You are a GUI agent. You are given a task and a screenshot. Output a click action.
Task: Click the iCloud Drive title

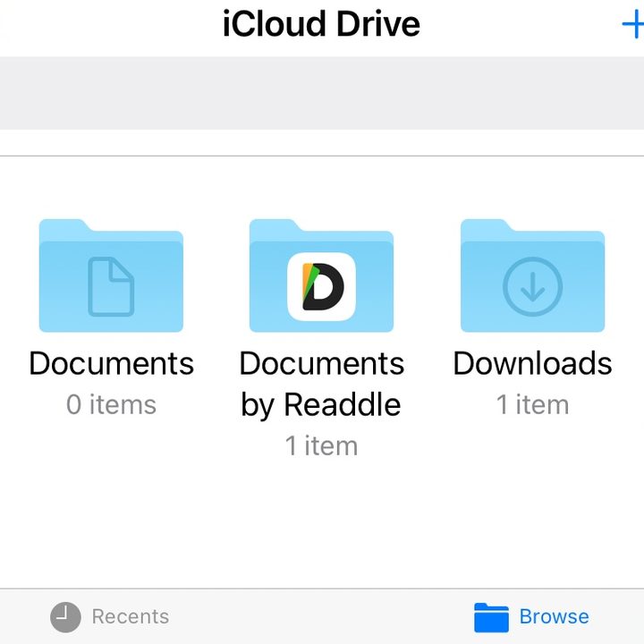click(322, 24)
